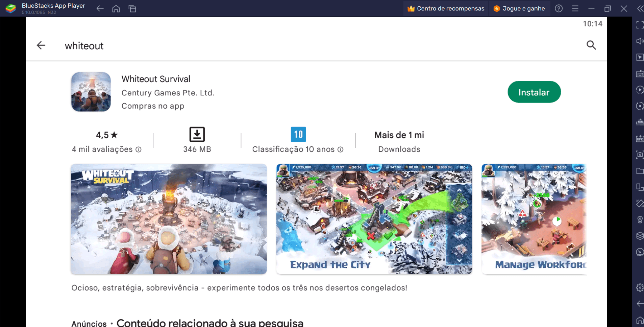
Task: Click the 'Ocioso, estratégia, sobrevivência' description text
Action: 239,288
